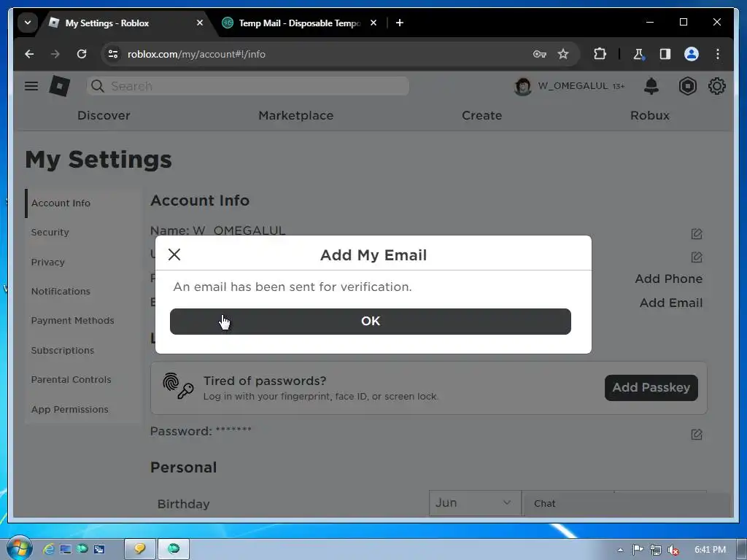Image resolution: width=747 pixels, height=560 pixels.
Task: Open the Windows Start button
Action: point(19,548)
